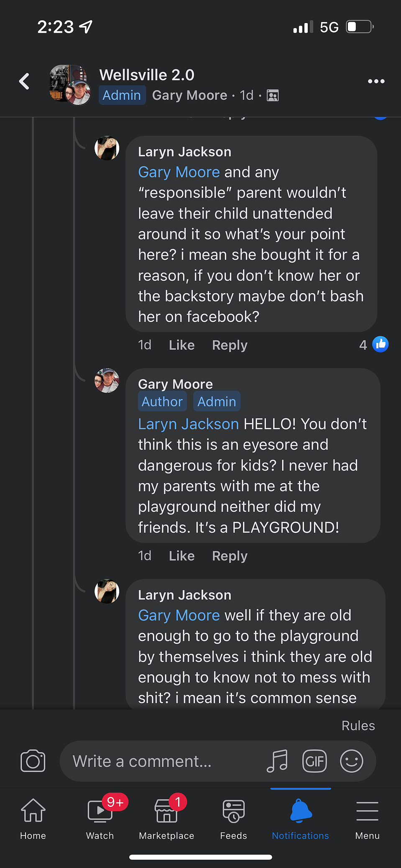The height and width of the screenshot is (868, 401).
Task: Go to the Home tab
Action: pyautogui.click(x=33, y=819)
